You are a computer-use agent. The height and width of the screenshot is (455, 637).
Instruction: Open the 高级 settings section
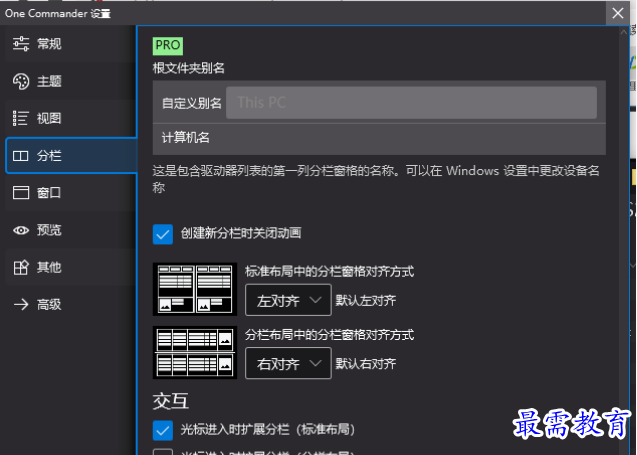tap(71, 304)
